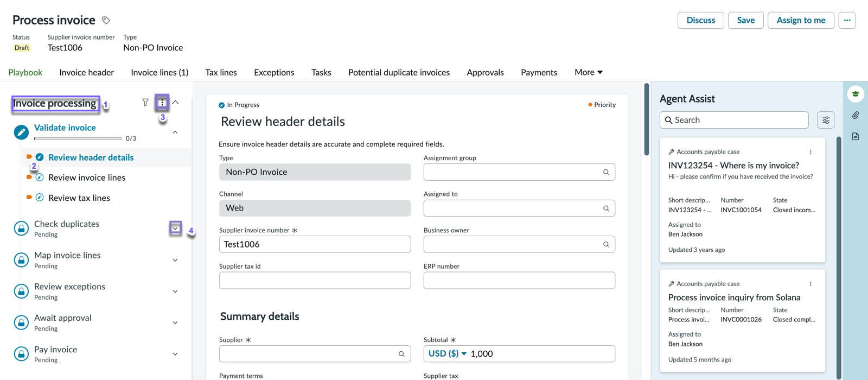Viewport: 868px width, 380px height.
Task: Focus the Agent Assist Search field
Action: (x=734, y=120)
